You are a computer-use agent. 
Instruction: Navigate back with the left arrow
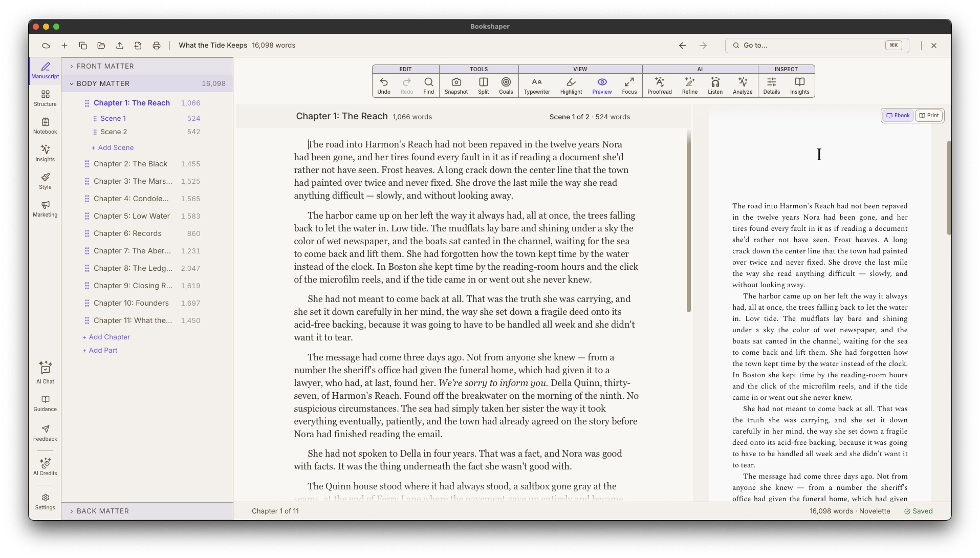click(682, 46)
